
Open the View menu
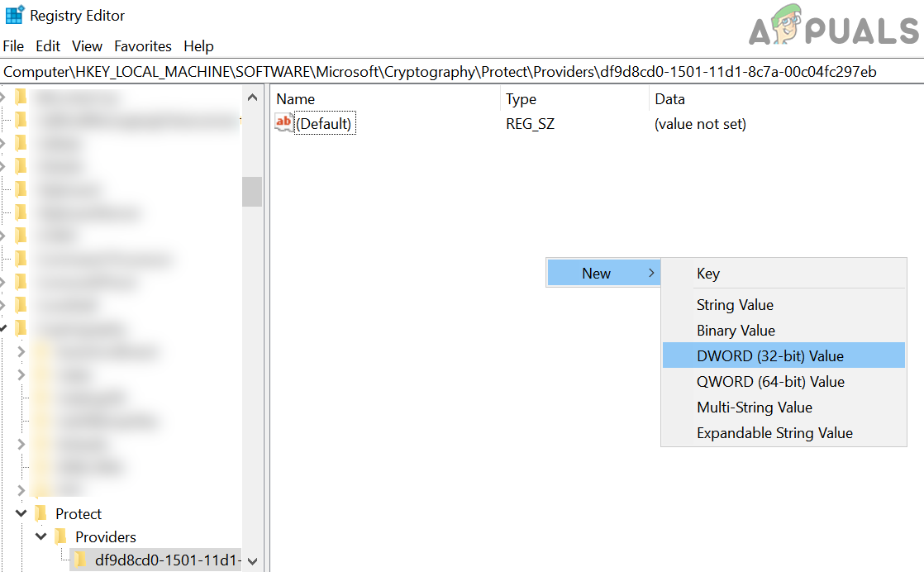click(x=88, y=46)
